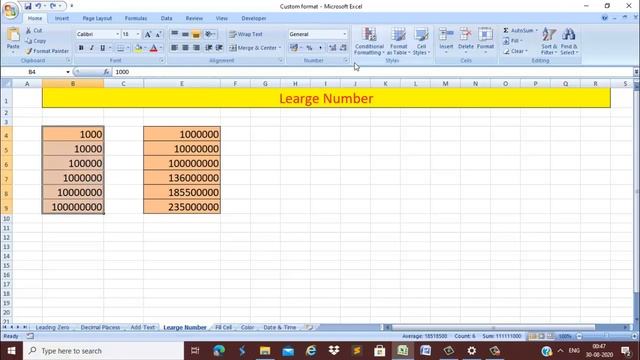Open the Windows Start menu
The height and width of the screenshot is (360, 640).
coord(11,351)
